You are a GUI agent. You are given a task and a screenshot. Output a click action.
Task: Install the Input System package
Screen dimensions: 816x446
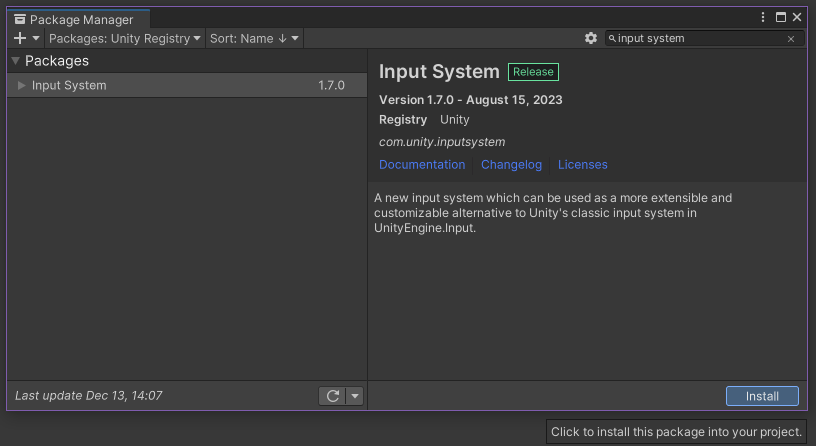[762, 396]
